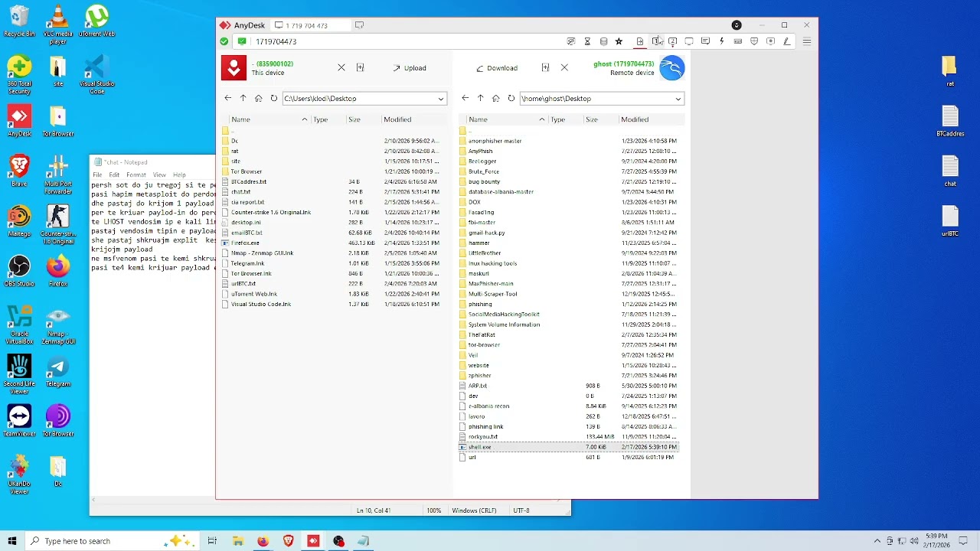Click the hourglass icon in AnyDesk toolbar
Viewport: 980px width, 551px height.
(x=587, y=41)
